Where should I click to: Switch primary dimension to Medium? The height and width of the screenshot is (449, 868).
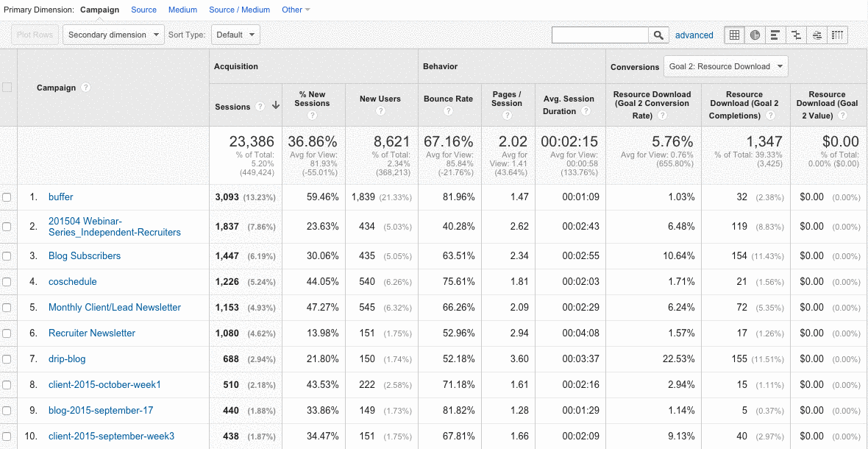pyautogui.click(x=182, y=10)
